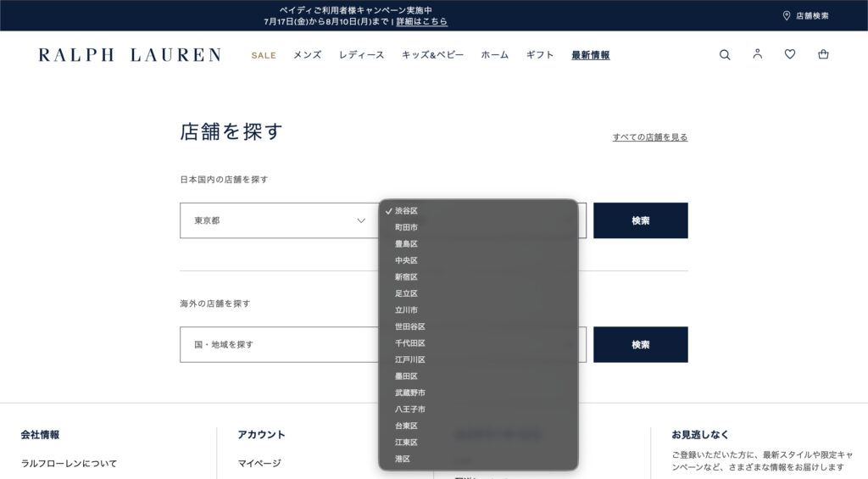Choose 八王子市 from the list

[x=478, y=409]
